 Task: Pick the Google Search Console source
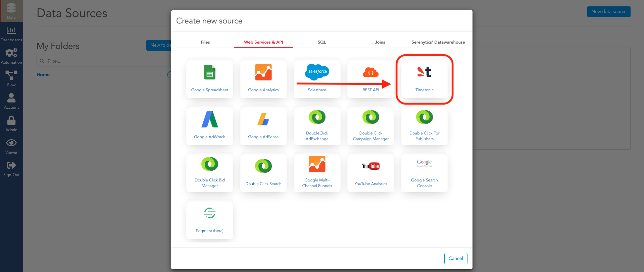coord(424,173)
